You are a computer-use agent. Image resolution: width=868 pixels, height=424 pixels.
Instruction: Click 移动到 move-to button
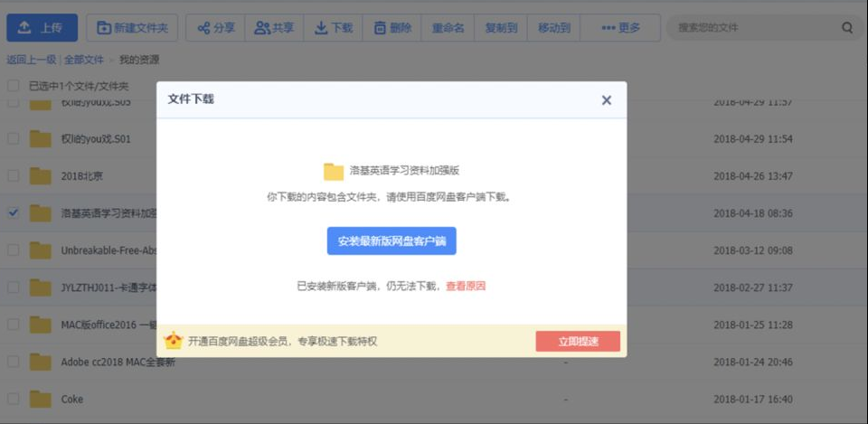554,28
